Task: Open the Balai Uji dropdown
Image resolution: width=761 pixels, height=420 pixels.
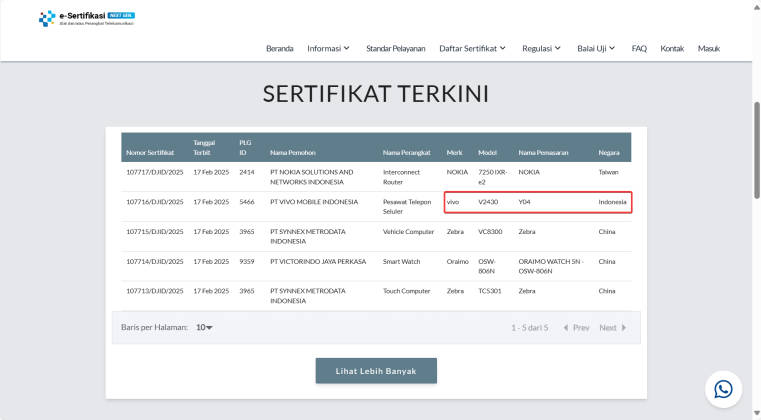Action: pos(596,49)
